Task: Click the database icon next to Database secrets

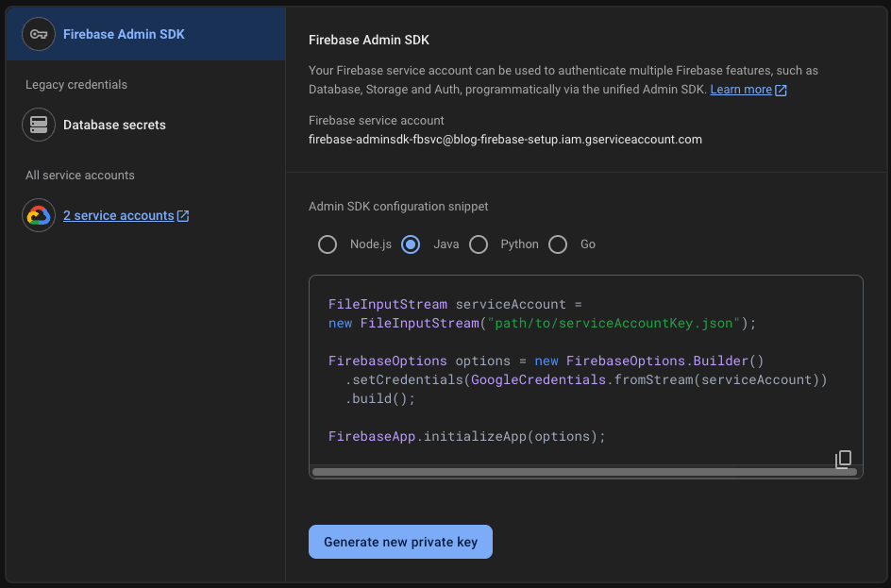Action: tap(39, 125)
